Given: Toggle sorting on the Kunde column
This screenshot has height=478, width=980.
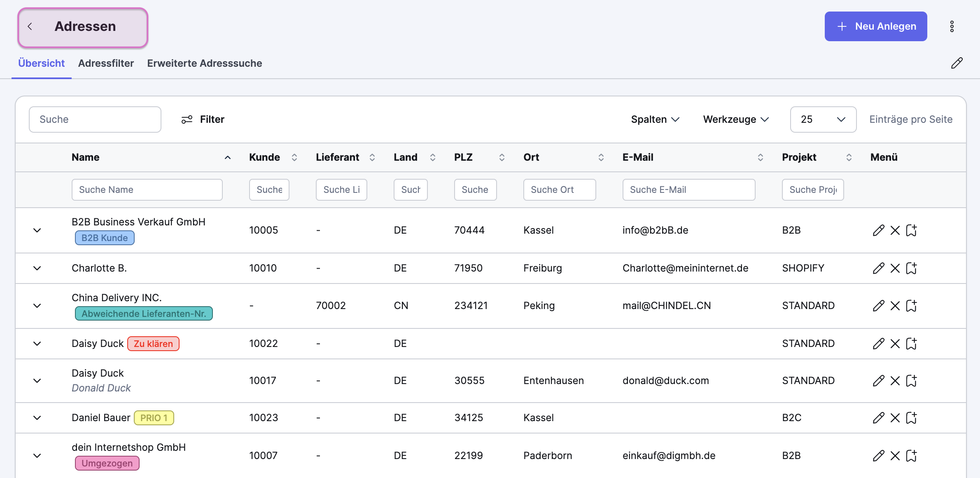Looking at the screenshot, I should pyautogui.click(x=294, y=157).
